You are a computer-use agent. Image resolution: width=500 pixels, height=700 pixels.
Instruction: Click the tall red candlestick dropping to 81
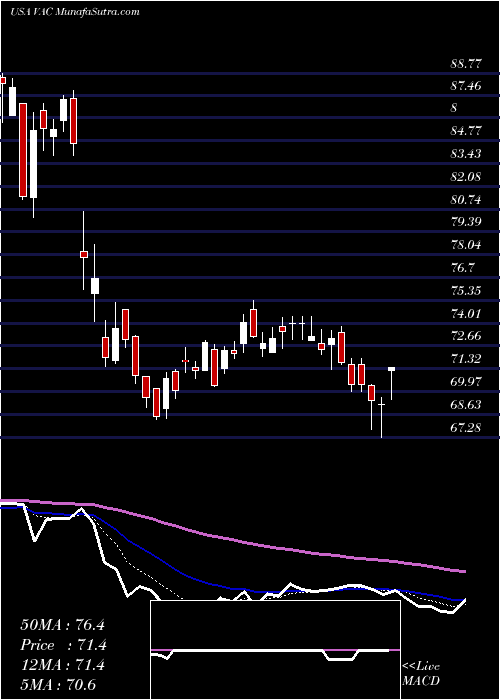(23, 150)
